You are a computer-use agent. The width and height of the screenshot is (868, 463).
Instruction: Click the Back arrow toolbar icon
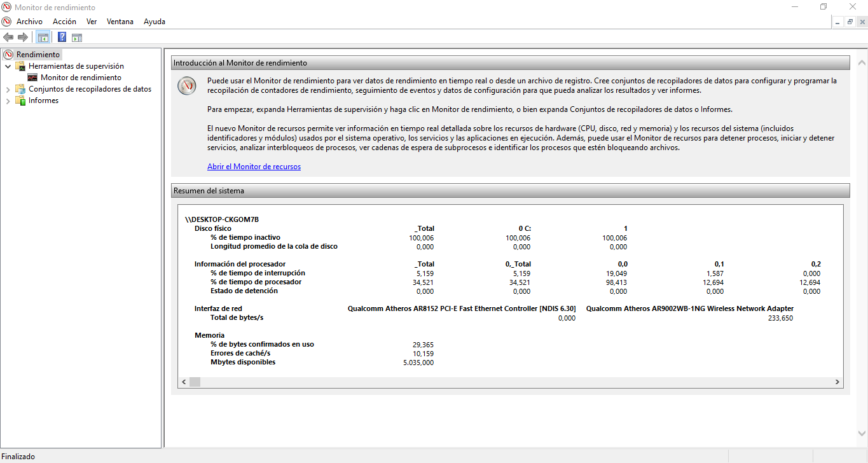pyautogui.click(x=8, y=37)
